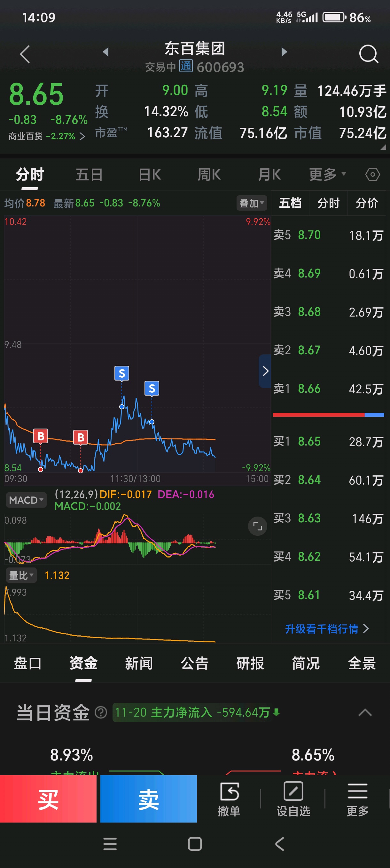Tap 卖4 8.69 order row
The width and height of the screenshot is (390, 868).
coord(328,274)
